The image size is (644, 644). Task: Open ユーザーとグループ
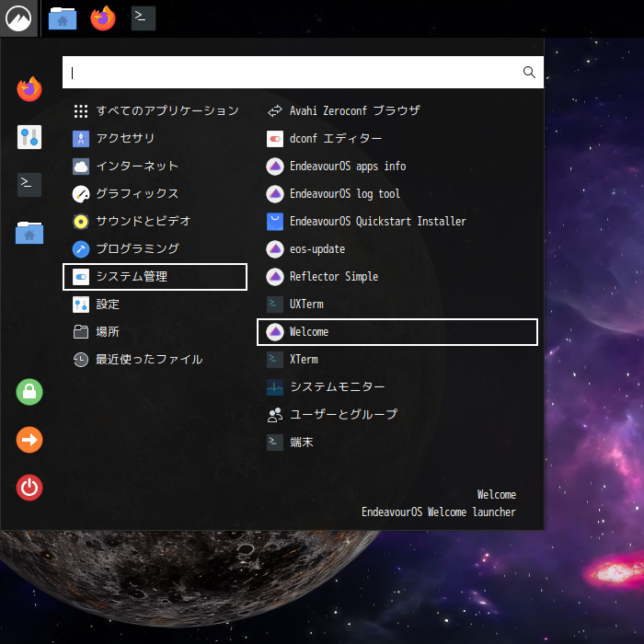(397, 415)
